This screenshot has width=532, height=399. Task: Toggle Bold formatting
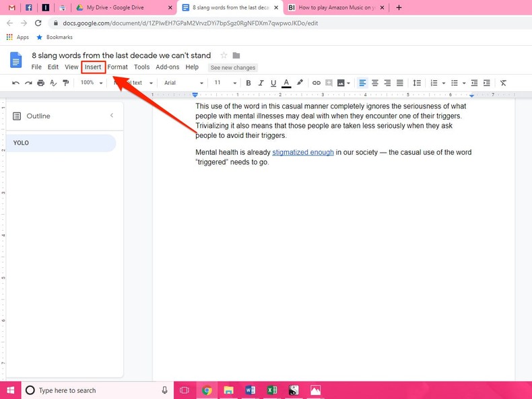tap(248, 83)
